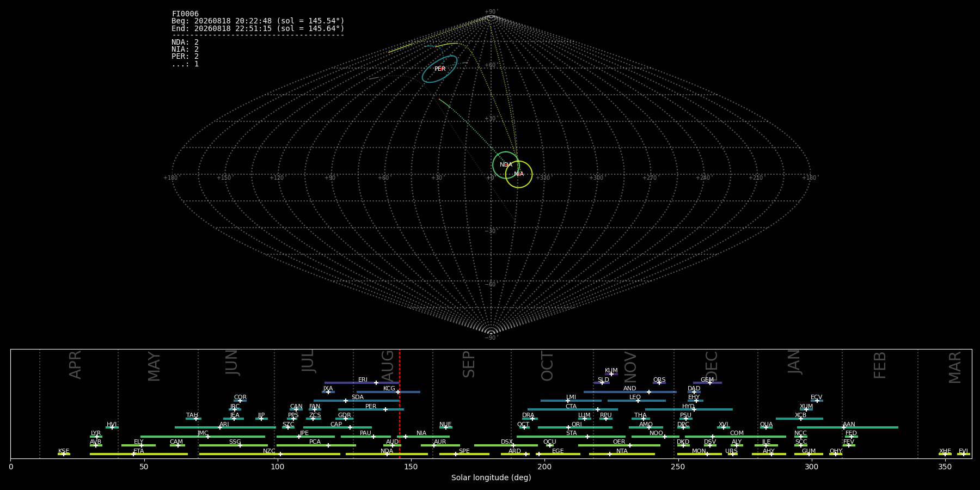Click the 'Beg: 20260818 20:22:48' header line

[x=258, y=21]
